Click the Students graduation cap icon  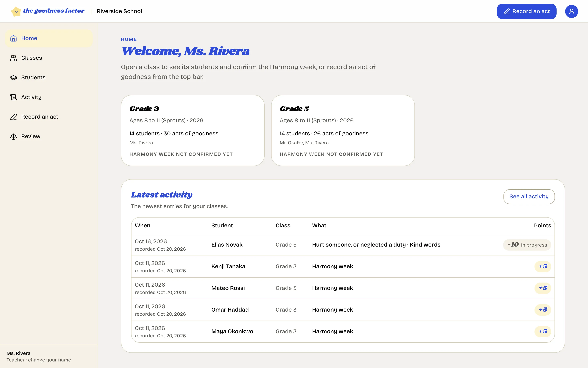[x=13, y=78]
